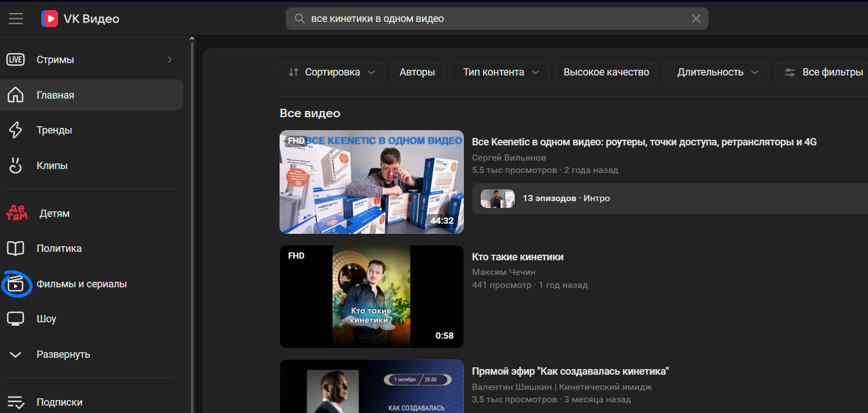This screenshot has height=413, width=868.
Task: Open the hamburger menu
Action: point(16,19)
